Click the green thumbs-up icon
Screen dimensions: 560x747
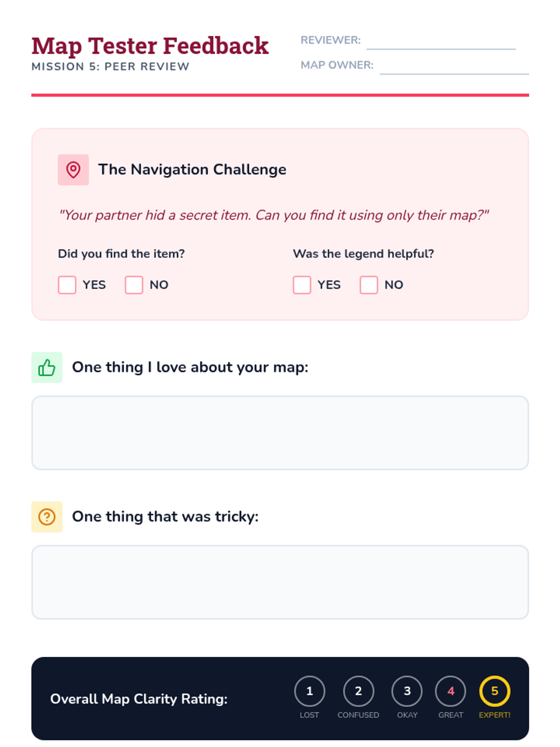[x=47, y=367]
